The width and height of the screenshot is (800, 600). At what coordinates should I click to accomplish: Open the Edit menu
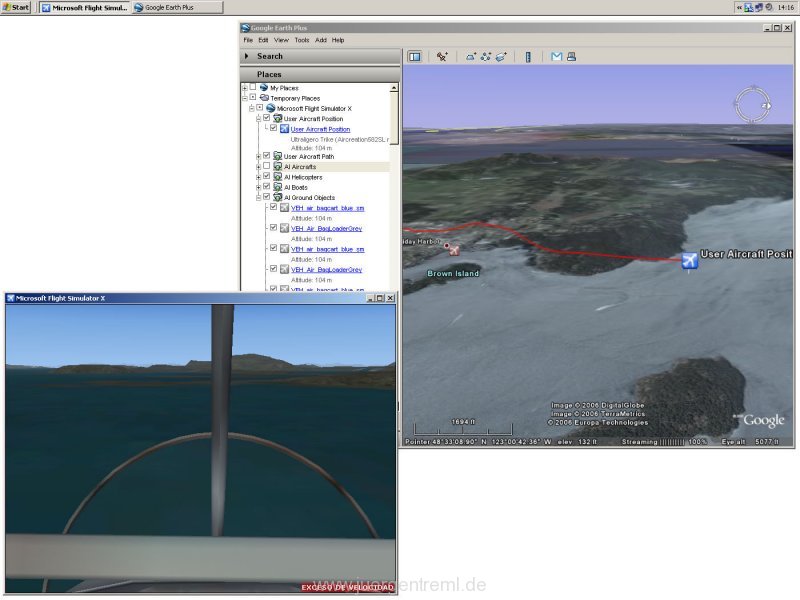coord(263,40)
